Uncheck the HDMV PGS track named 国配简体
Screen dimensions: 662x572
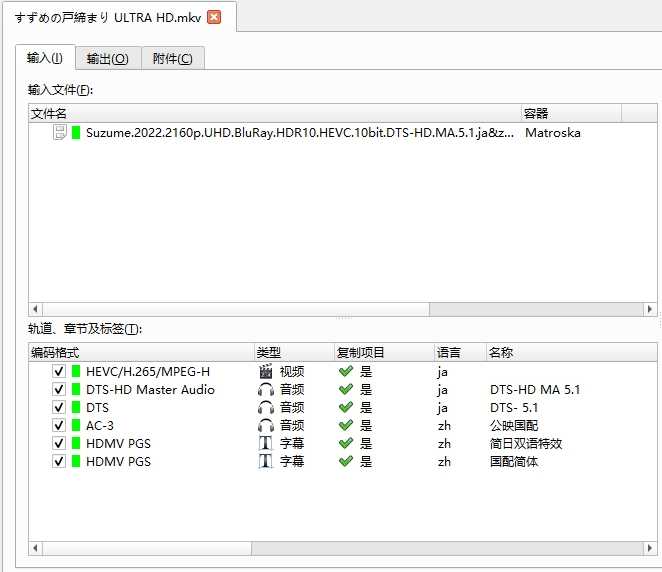coord(59,461)
